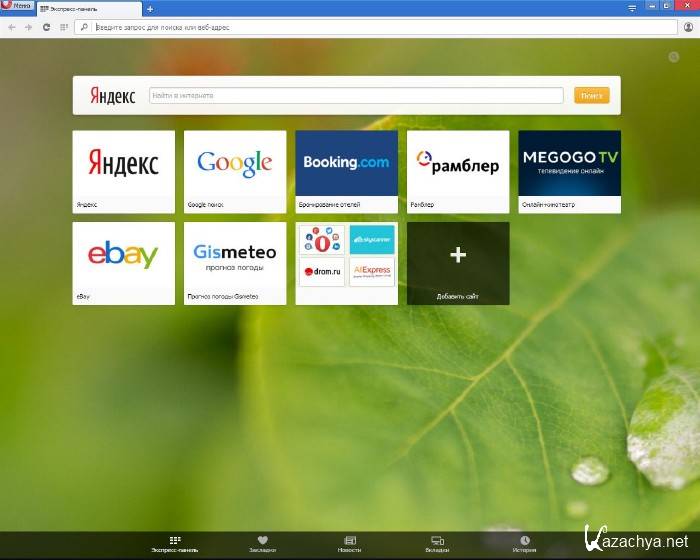Select the Экспресс-панель browser tab
700x560 pixels.
click(85, 8)
